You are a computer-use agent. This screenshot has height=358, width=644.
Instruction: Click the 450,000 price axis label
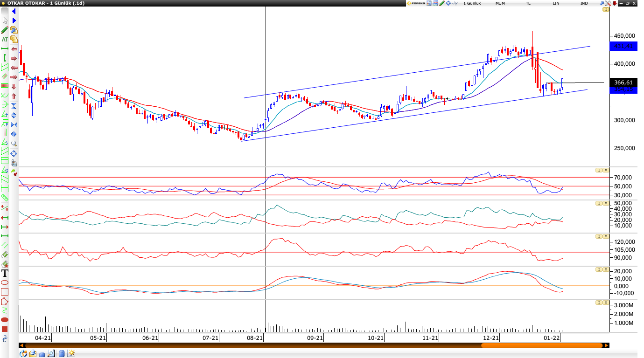(623, 36)
